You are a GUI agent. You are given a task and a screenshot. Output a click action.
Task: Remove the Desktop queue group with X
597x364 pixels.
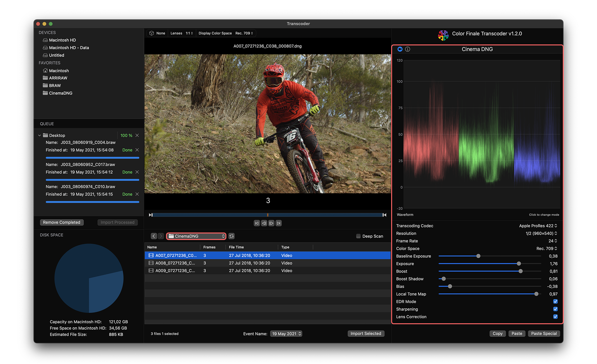point(137,136)
